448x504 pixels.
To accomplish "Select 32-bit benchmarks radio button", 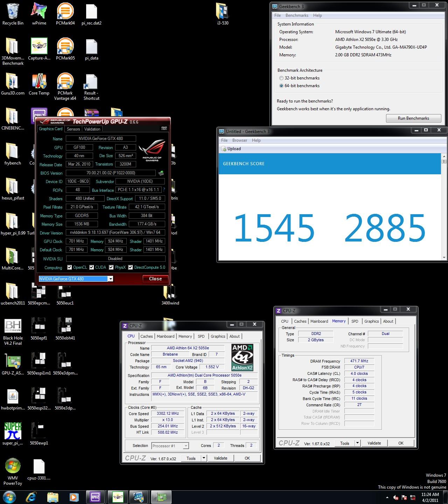I will [281, 78].
